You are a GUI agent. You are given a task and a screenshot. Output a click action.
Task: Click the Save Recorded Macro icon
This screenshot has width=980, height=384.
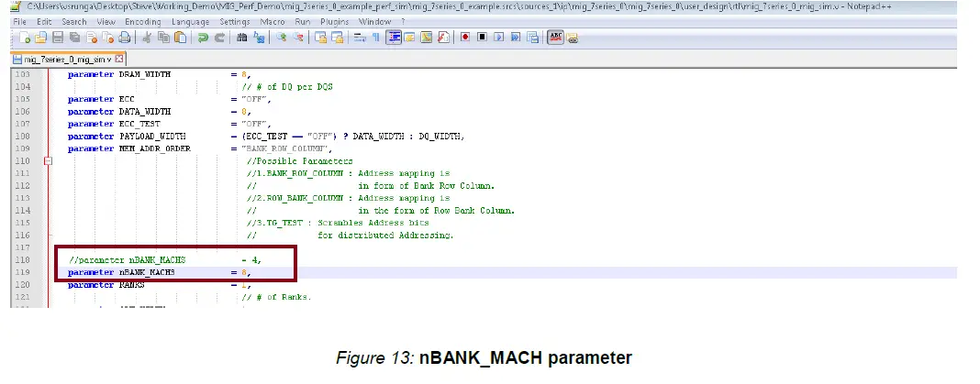point(532,38)
